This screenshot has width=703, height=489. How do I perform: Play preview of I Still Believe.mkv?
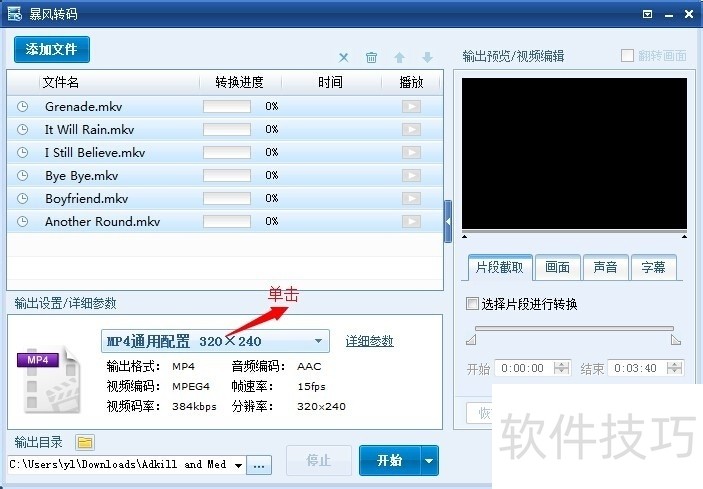[411, 152]
